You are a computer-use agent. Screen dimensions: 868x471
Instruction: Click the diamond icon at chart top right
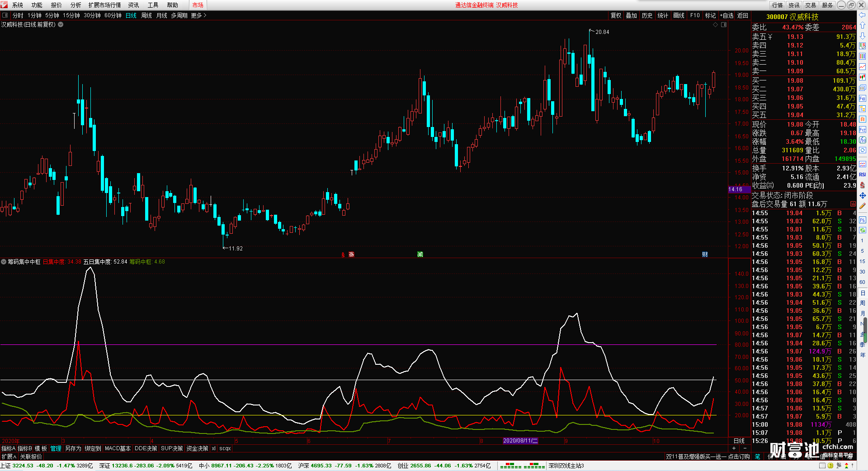point(716,25)
